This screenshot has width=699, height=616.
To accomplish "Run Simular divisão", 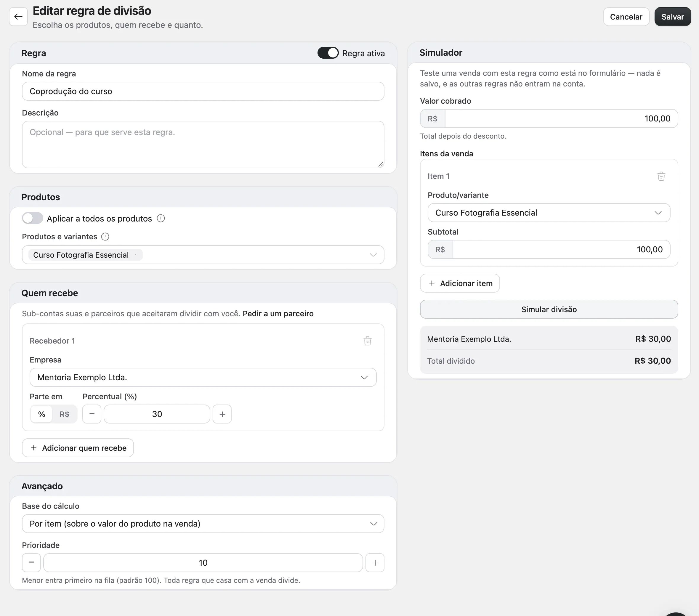I will tap(549, 309).
